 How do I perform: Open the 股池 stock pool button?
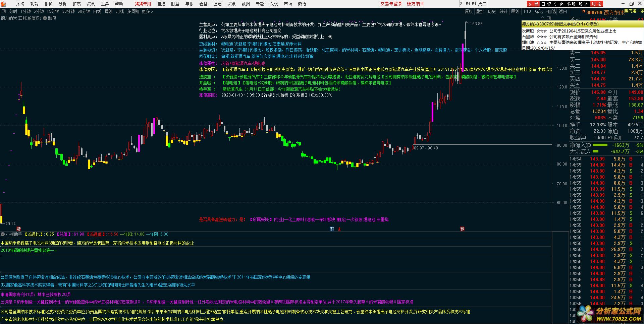584,4
